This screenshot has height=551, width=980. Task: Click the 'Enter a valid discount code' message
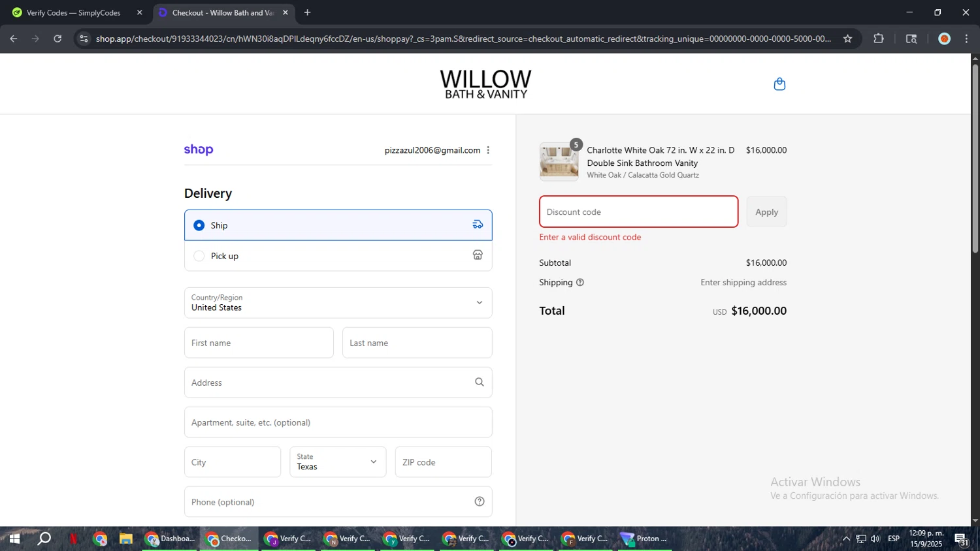591,238
